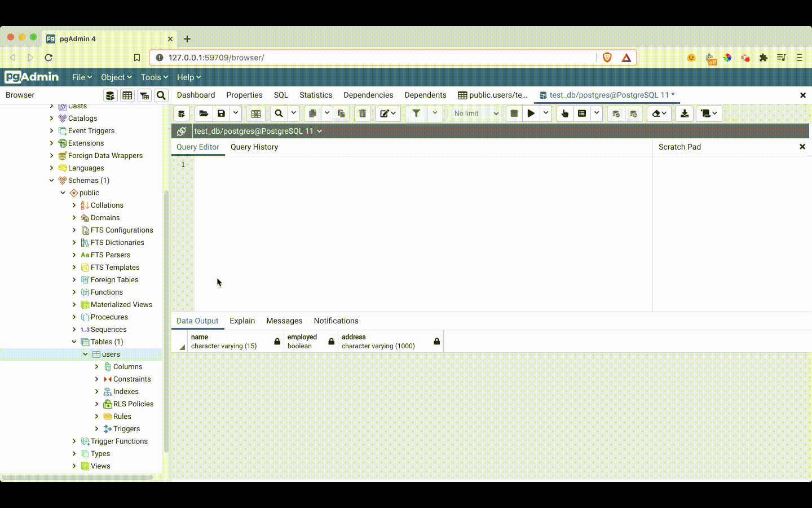
Task: Click the save data changes grid icon
Action: (256, 113)
